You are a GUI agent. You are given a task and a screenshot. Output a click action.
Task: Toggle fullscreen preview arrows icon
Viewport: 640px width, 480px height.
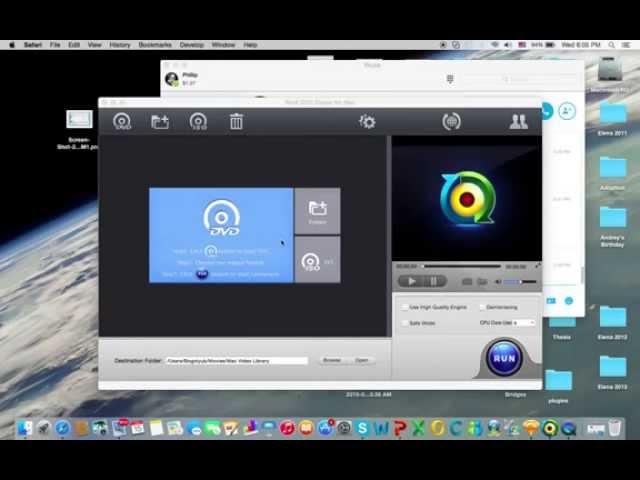coord(538,266)
